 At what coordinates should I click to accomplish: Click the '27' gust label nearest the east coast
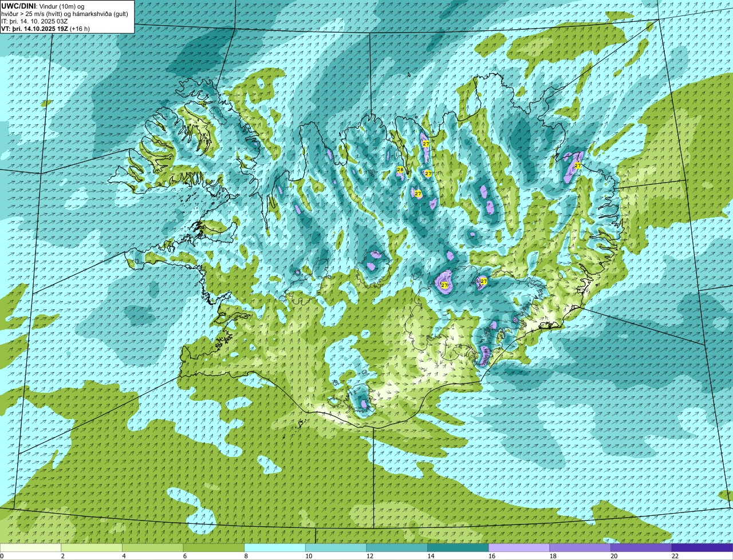click(578, 165)
